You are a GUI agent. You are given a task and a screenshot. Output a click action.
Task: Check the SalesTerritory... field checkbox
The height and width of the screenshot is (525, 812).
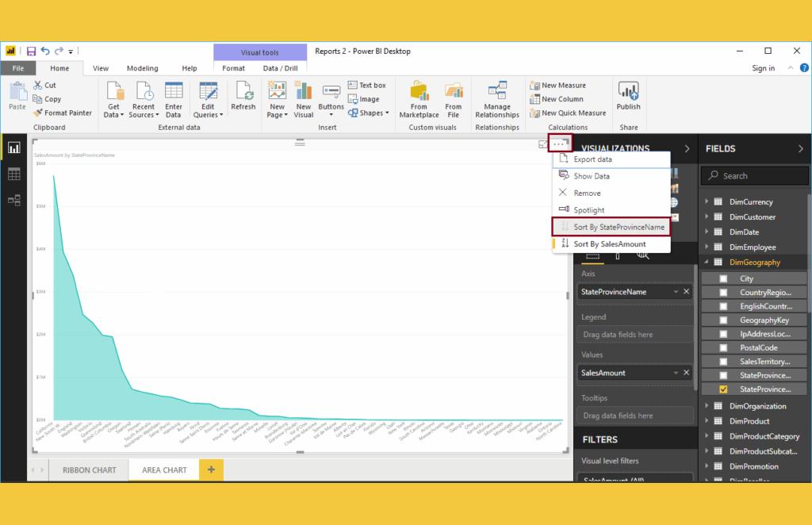723,362
